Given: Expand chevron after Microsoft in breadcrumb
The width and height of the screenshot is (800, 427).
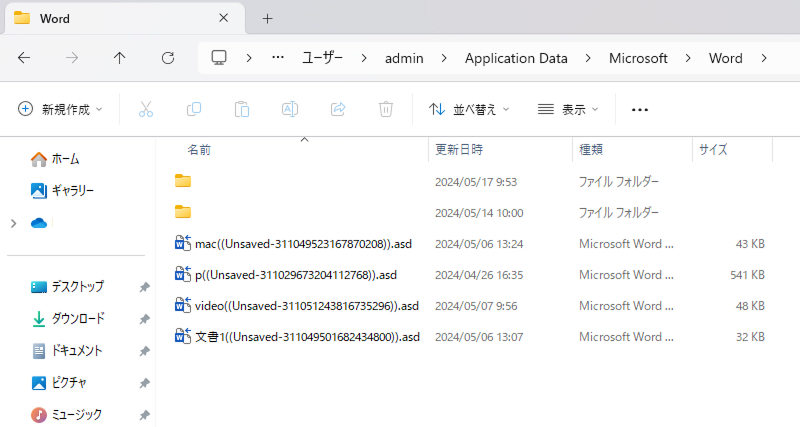Looking at the screenshot, I should [688, 58].
